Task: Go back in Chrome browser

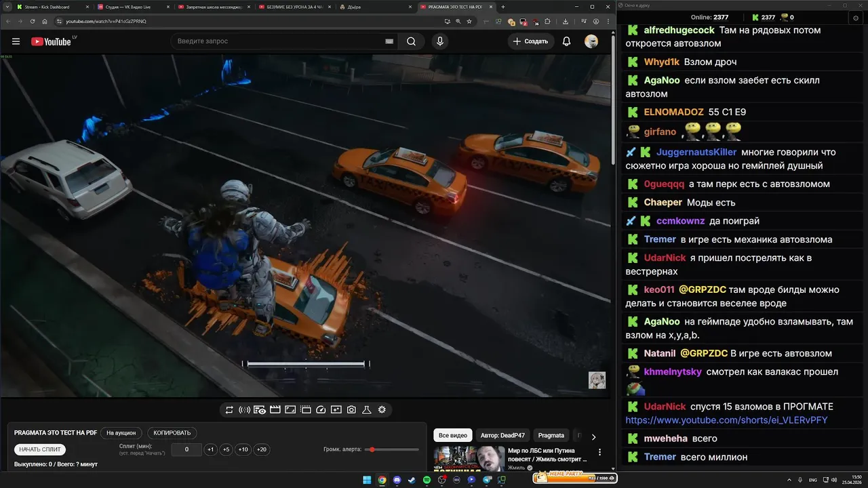Action: (7, 21)
